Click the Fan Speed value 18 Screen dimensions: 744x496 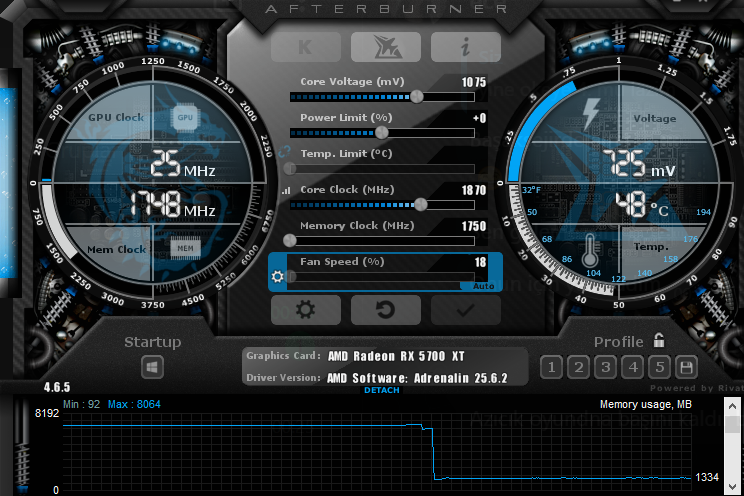click(x=480, y=262)
